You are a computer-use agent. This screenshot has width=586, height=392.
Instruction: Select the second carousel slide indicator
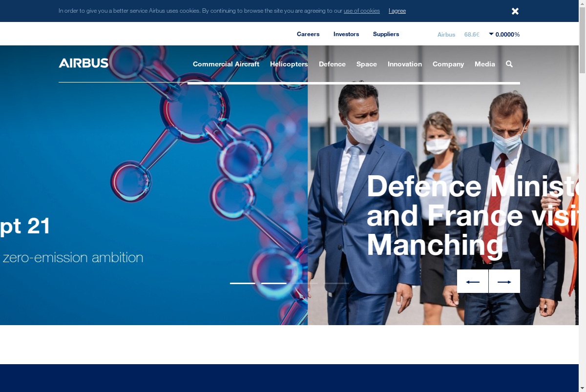(274, 283)
